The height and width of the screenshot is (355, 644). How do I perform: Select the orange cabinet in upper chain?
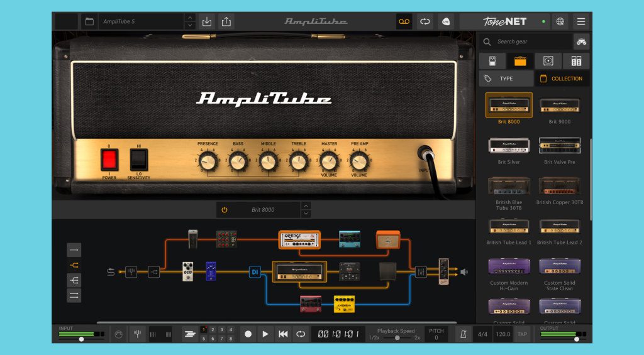(387, 239)
